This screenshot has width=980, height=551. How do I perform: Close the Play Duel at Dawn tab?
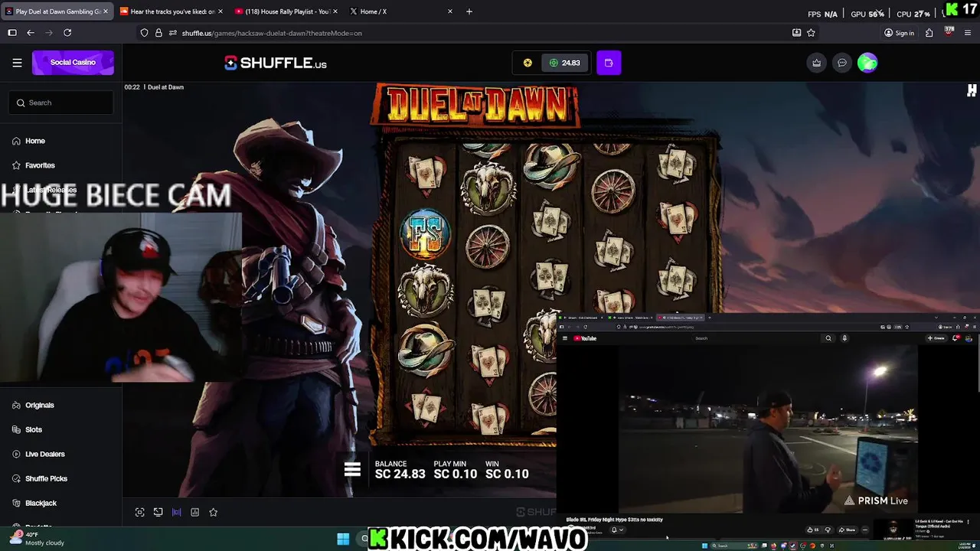pos(106,11)
